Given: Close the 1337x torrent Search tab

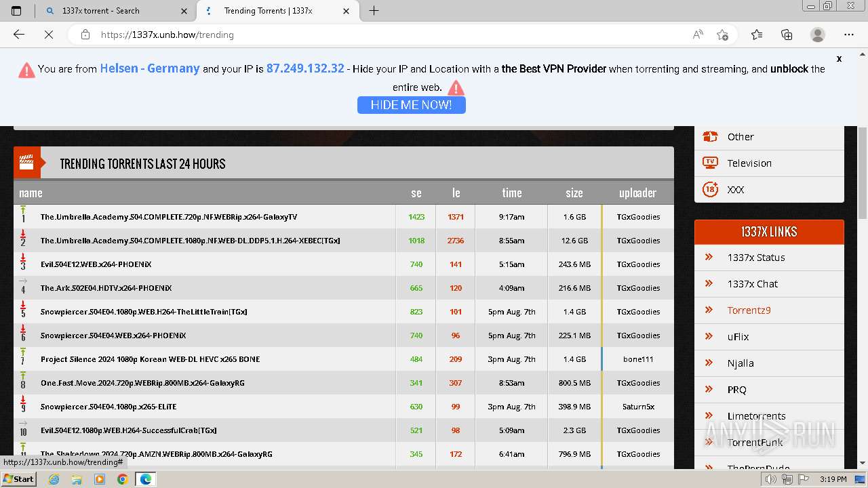Looking at the screenshot, I should click(184, 11).
